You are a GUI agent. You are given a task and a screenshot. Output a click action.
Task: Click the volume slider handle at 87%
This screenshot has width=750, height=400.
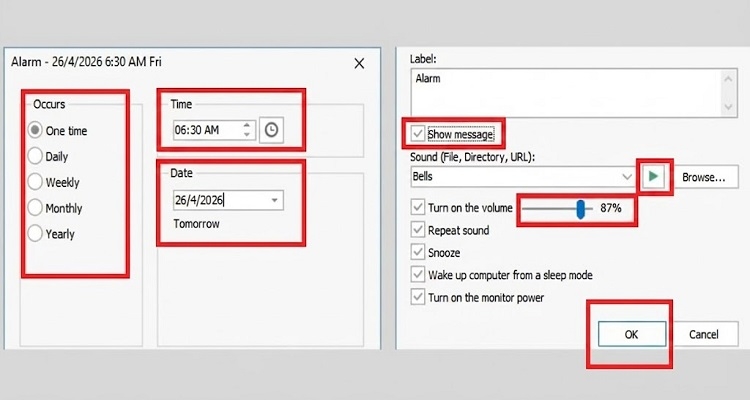click(x=580, y=209)
